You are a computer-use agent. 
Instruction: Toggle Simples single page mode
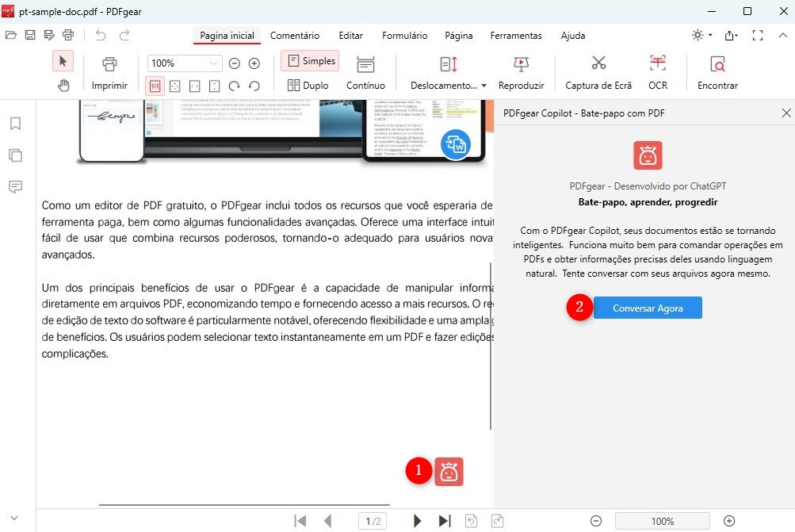pos(309,60)
